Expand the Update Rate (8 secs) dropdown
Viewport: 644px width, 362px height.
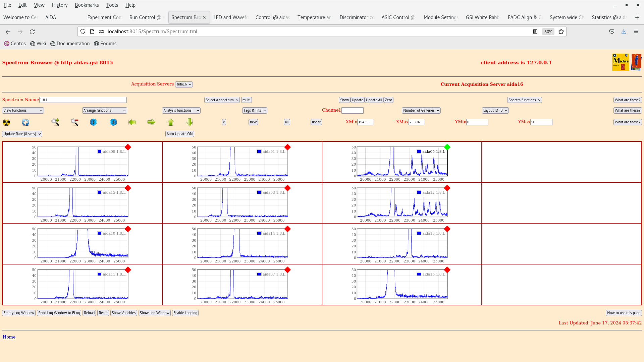[x=22, y=134]
